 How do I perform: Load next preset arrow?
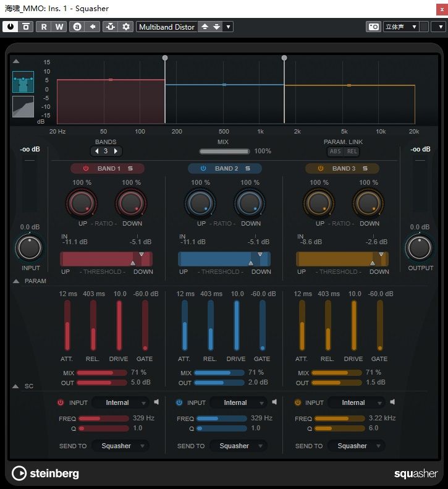(x=217, y=27)
